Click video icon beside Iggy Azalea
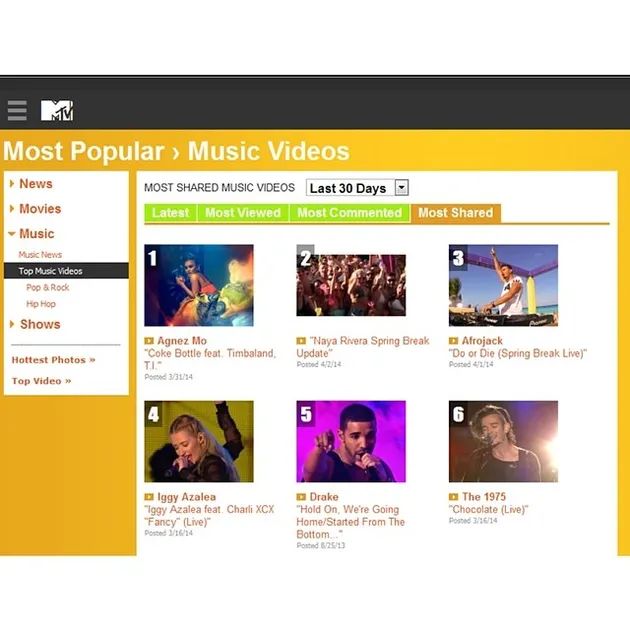The width and height of the screenshot is (630, 630). pos(149,497)
